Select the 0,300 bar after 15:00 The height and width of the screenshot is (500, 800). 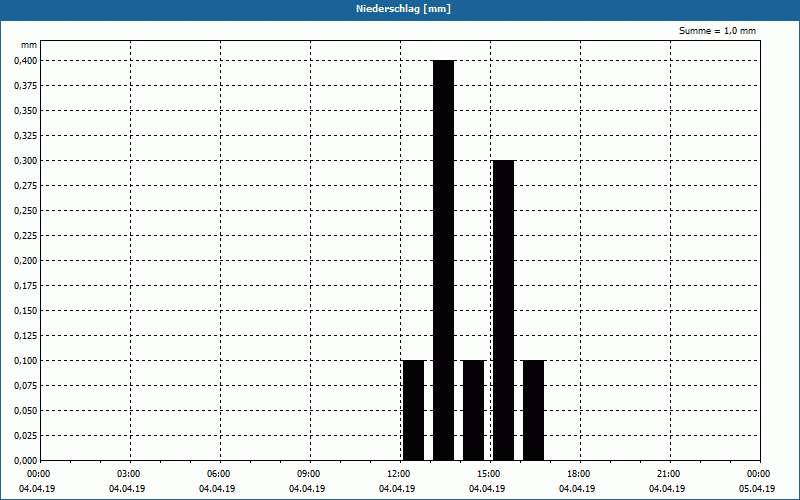[504, 310]
